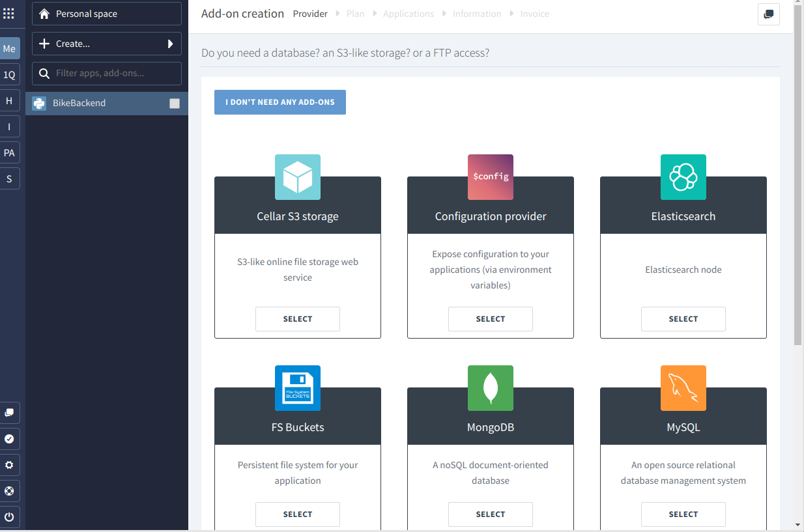This screenshot has height=532, width=804.
Task: Open the support lifebuoy icon
Action: point(9,491)
